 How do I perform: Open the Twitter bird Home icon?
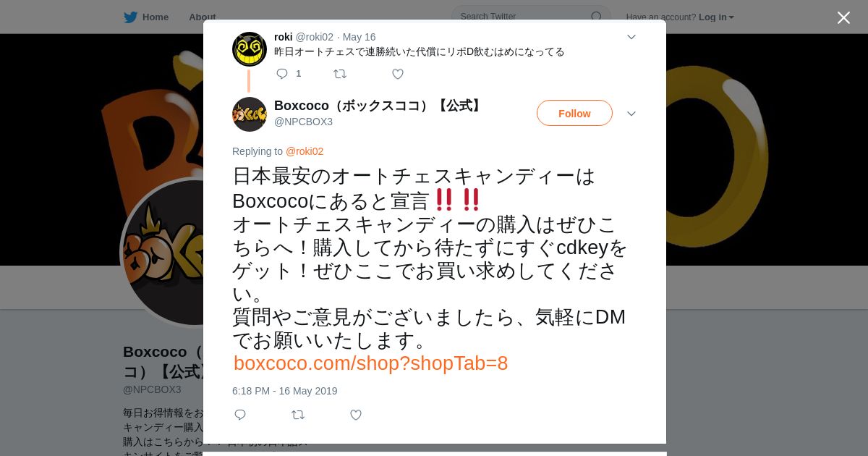(x=130, y=17)
